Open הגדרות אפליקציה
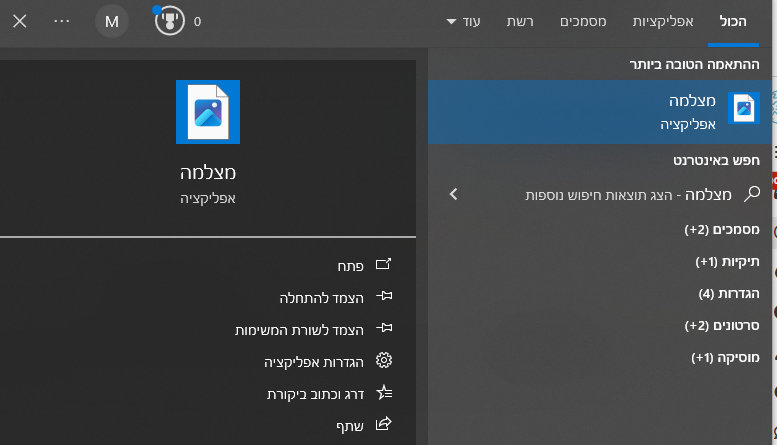Viewport: 777px width, 445px height. 314,362
